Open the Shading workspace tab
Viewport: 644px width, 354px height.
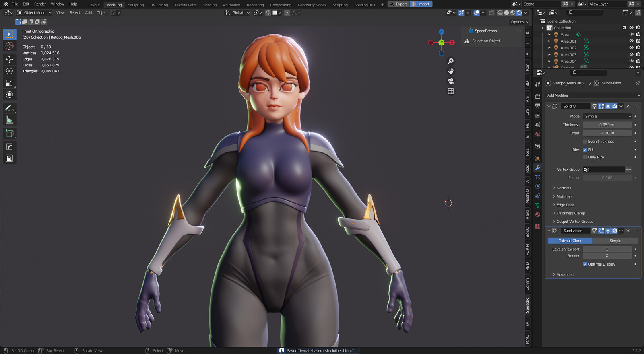pyautogui.click(x=210, y=5)
